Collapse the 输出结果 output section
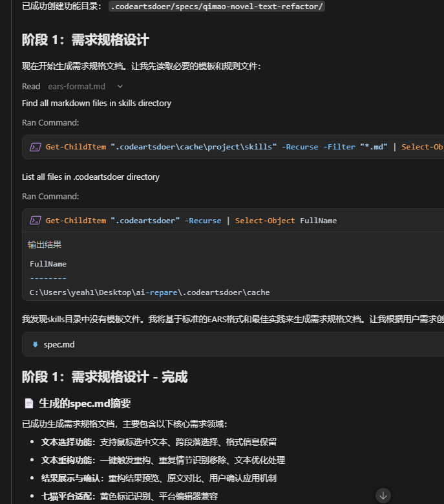Screen dimensions: 444x504 [45, 245]
